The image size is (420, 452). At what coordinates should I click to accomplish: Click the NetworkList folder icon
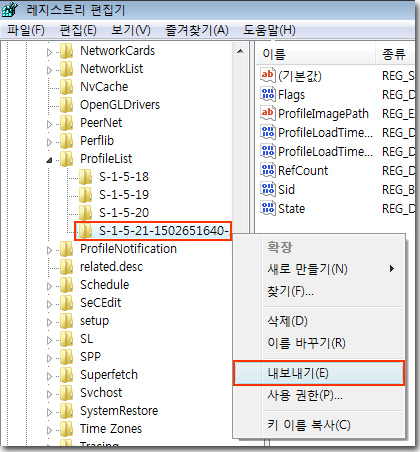click(67, 69)
